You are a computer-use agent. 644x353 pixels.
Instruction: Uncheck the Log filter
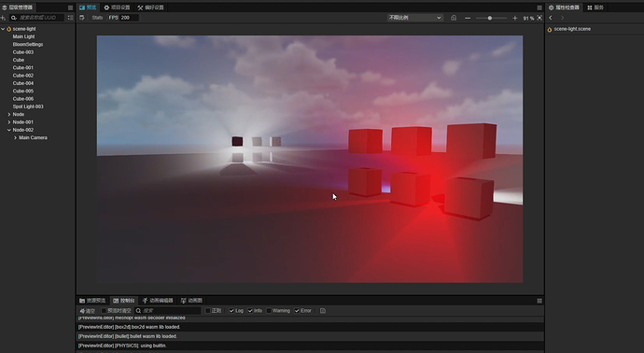pyautogui.click(x=231, y=311)
